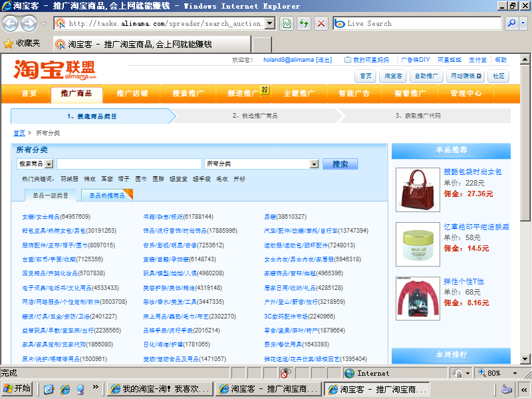Open the 广告牌DIY link

415,60
